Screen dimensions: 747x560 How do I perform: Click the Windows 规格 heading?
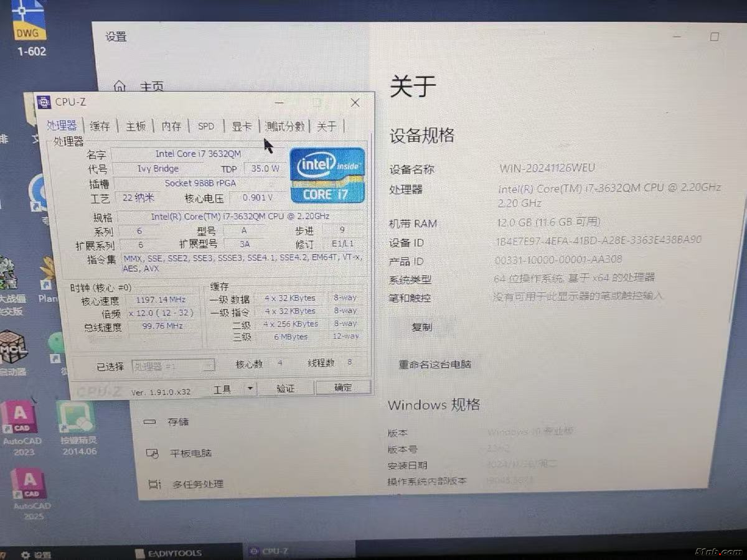(434, 405)
